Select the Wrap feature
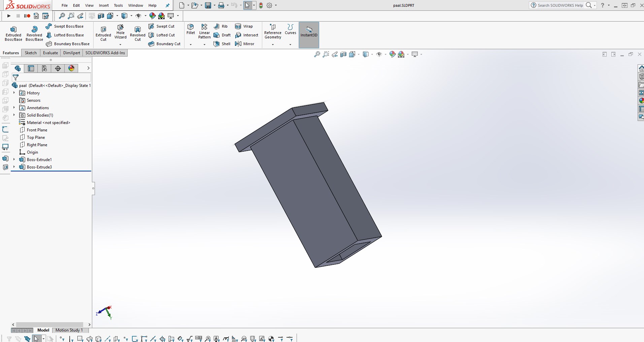Viewport: 644px width, 342px height. point(244,26)
